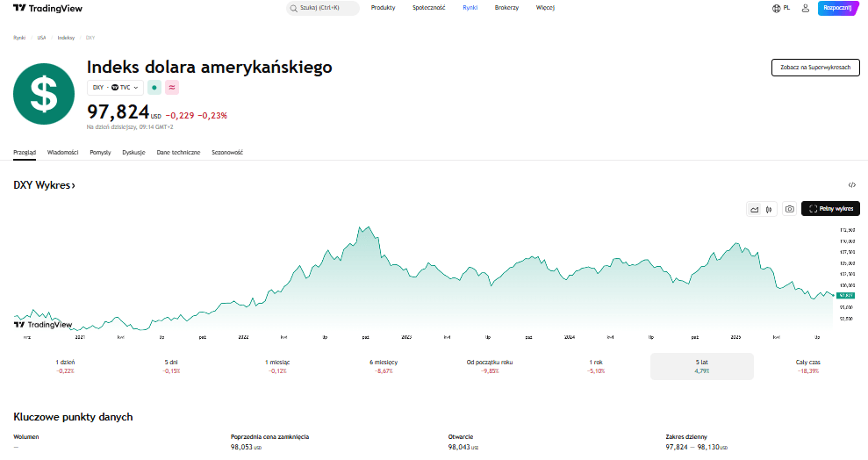This screenshot has height=460, width=868.
Task: Click the TradingView logo in header
Action: point(47,8)
